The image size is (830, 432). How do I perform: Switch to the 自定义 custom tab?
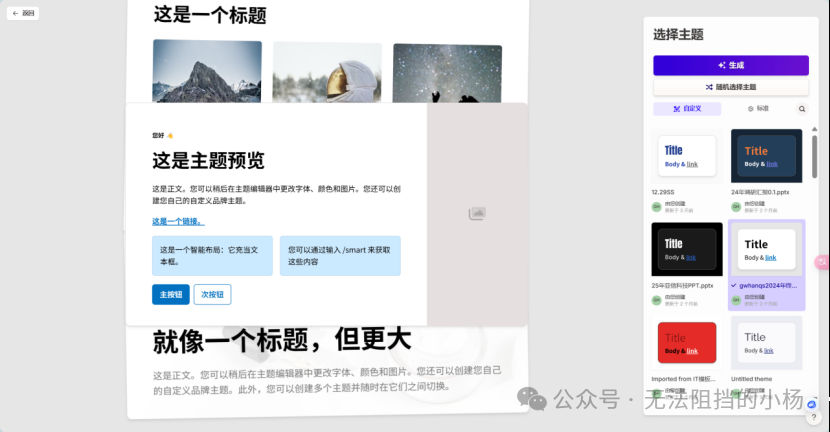tap(687, 109)
